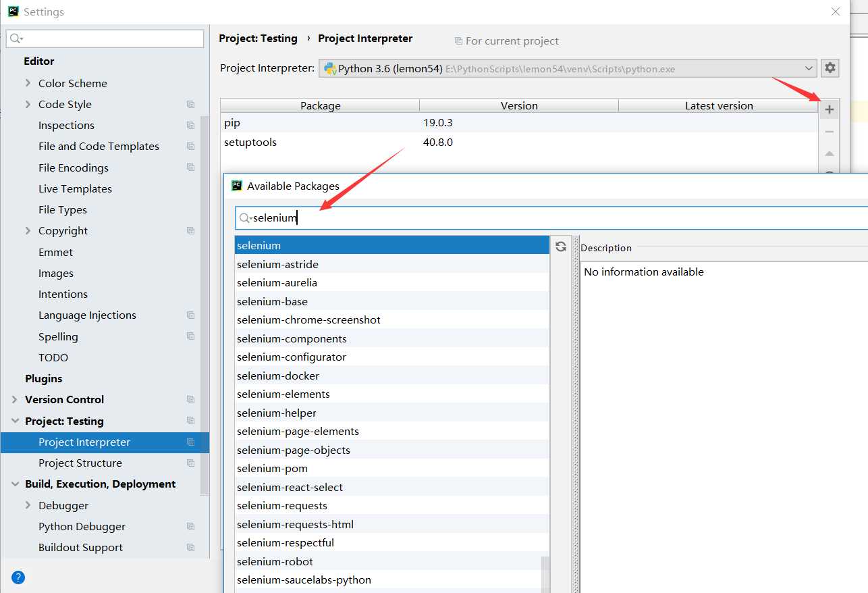This screenshot has height=593, width=868.
Task: Click project-level icon next to Inspections
Action: [x=191, y=126]
